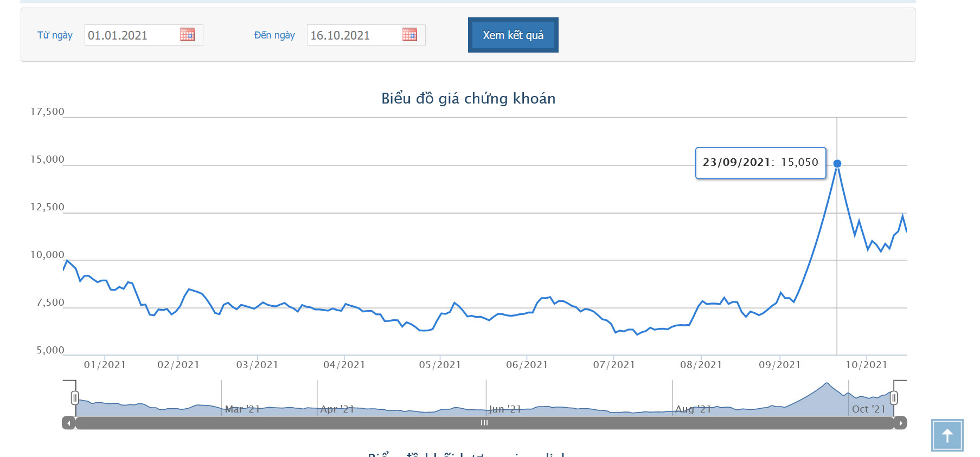This screenshot has width=980, height=457.
Task: Click the Oct '21 marker in navigator
Action: (x=868, y=409)
